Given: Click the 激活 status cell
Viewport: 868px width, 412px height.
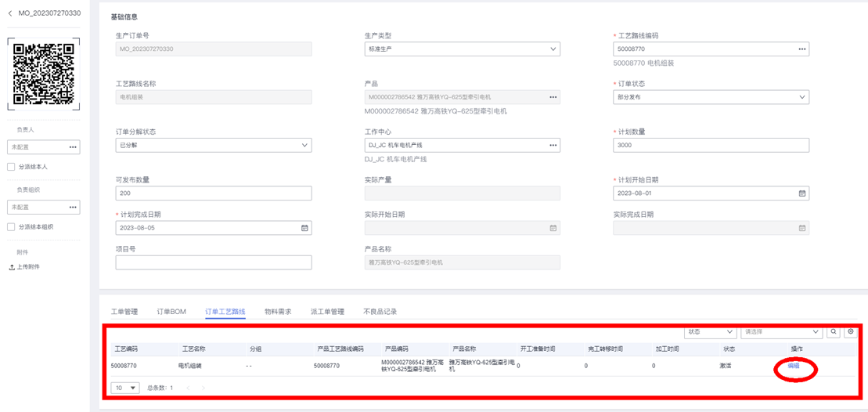Looking at the screenshot, I should (x=726, y=366).
